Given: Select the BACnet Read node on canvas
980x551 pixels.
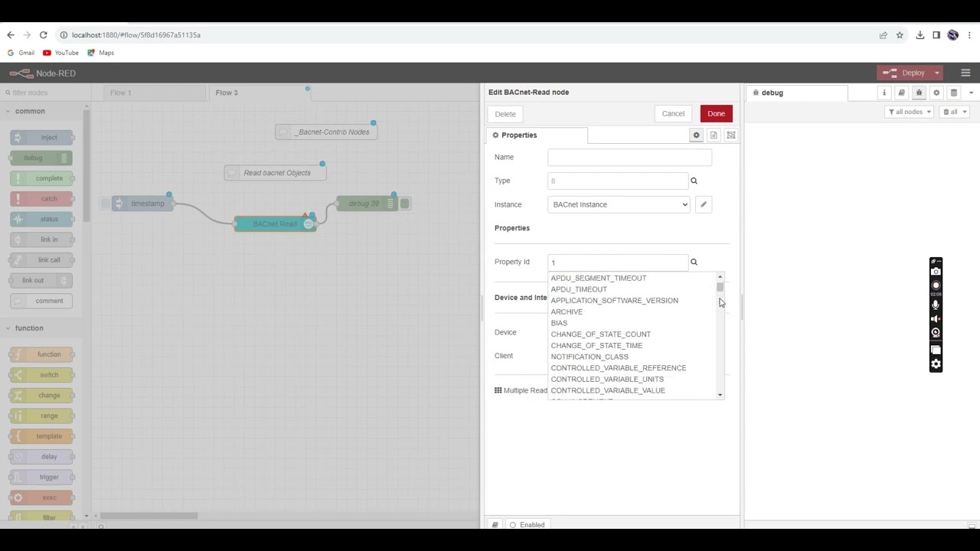Looking at the screenshot, I should click(275, 224).
